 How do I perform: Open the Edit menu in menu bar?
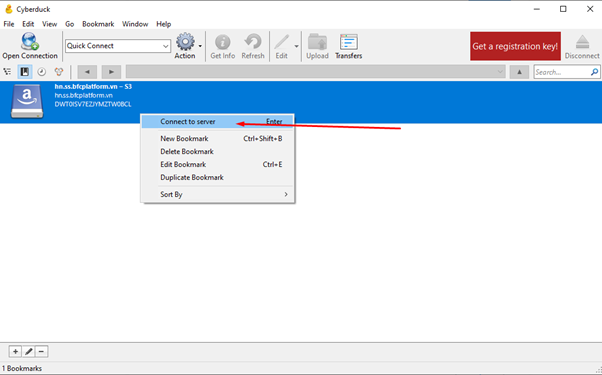click(28, 24)
